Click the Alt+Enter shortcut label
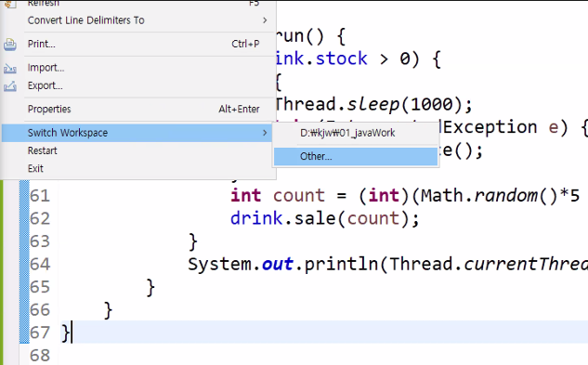This screenshot has height=365, width=588. (239, 110)
